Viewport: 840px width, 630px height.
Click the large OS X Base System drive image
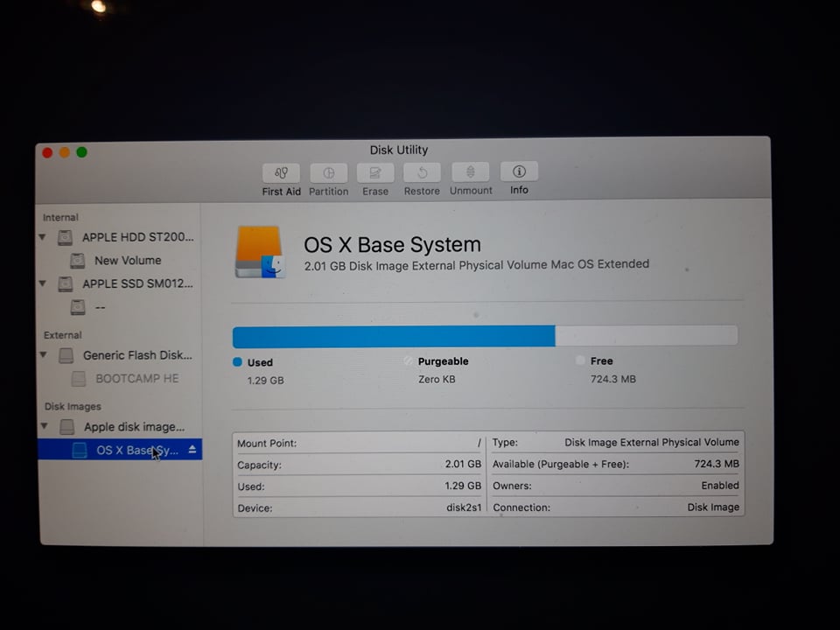pos(261,252)
